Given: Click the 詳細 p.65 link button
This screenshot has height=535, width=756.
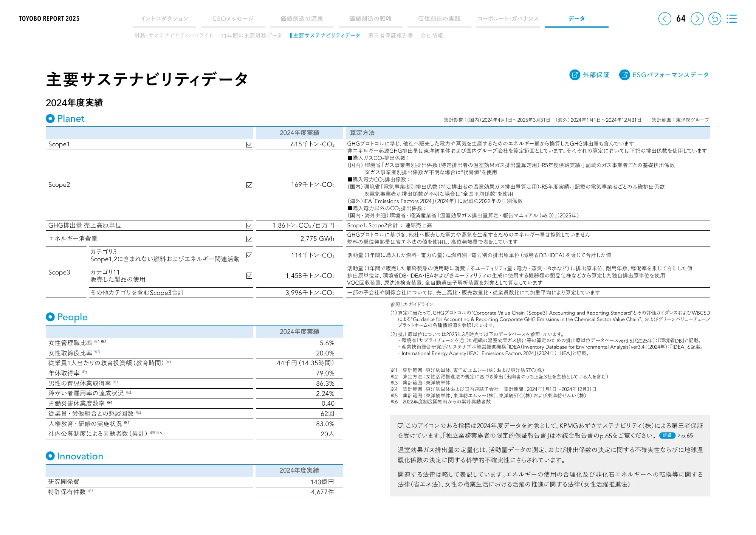Looking at the screenshot, I should pyautogui.click(x=668, y=436).
